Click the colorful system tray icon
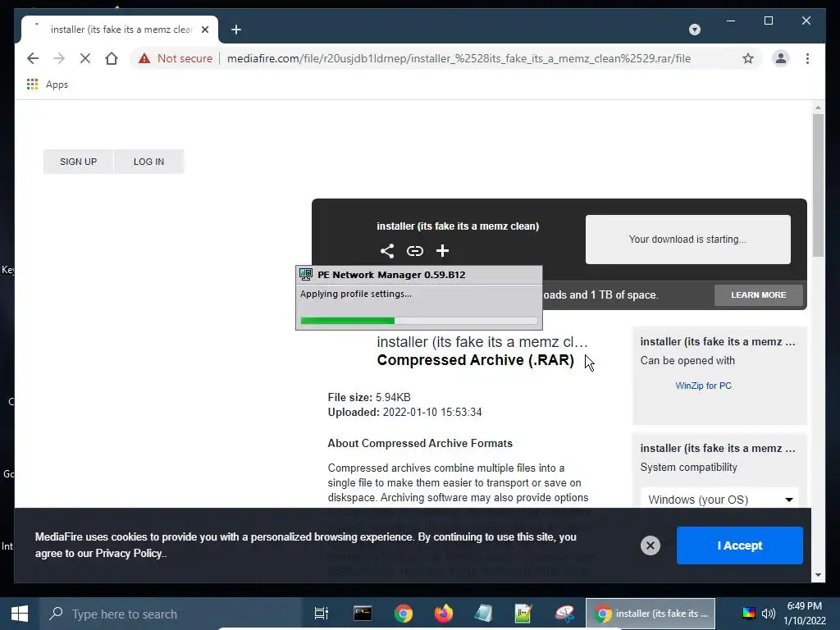 tap(748, 614)
